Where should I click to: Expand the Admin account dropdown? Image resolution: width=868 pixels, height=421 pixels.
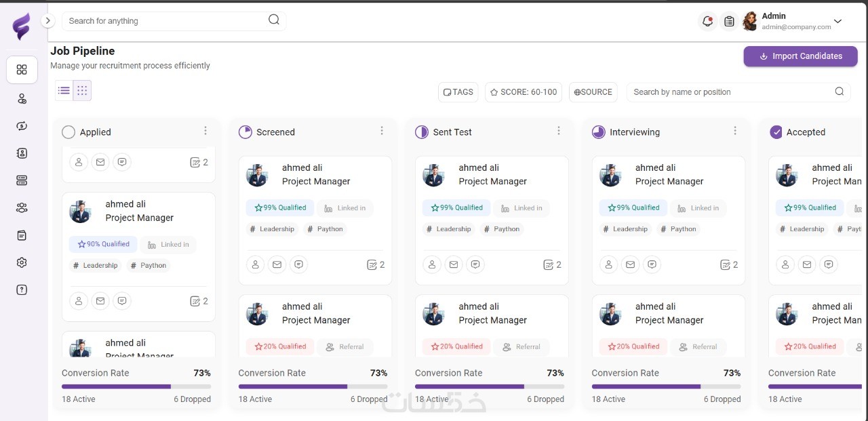tap(837, 21)
